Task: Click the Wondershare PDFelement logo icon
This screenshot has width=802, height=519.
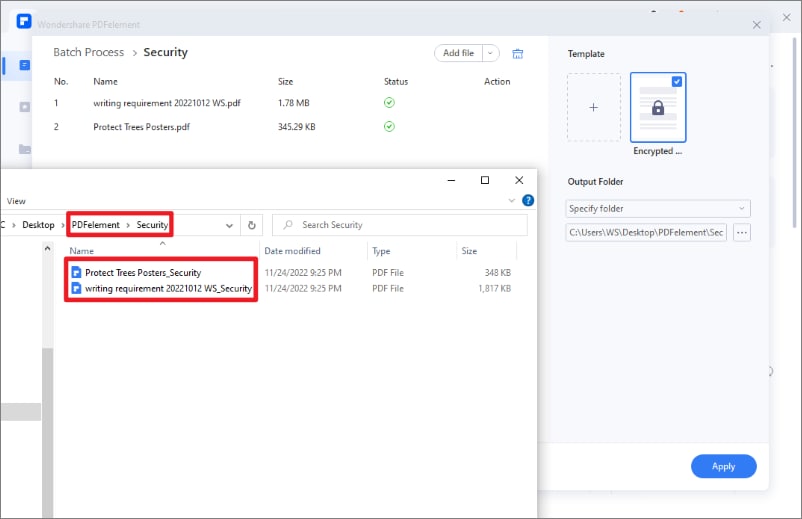Action: (x=24, y=21)
